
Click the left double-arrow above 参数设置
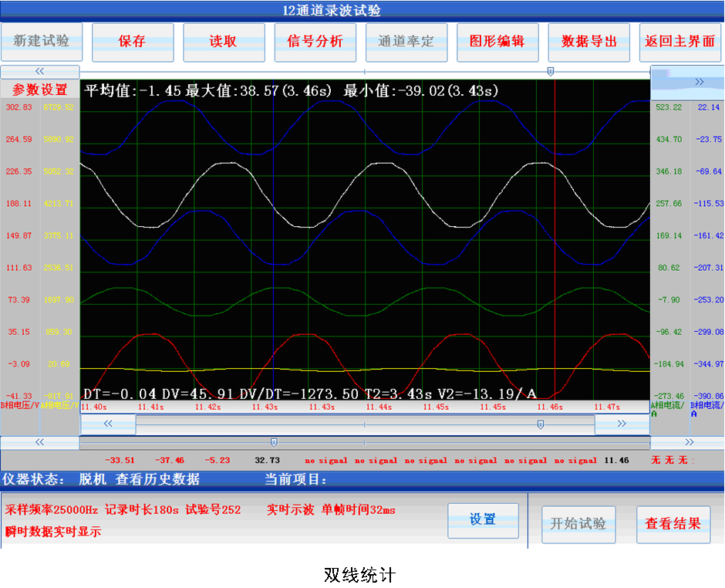[39, 72]
